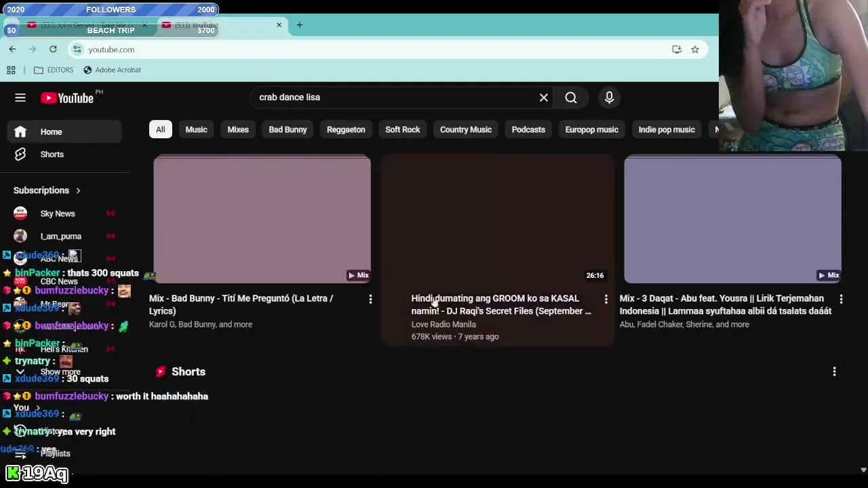Click the Shorts section heading
Screen dimensions: 868x488
coord(189,371)
